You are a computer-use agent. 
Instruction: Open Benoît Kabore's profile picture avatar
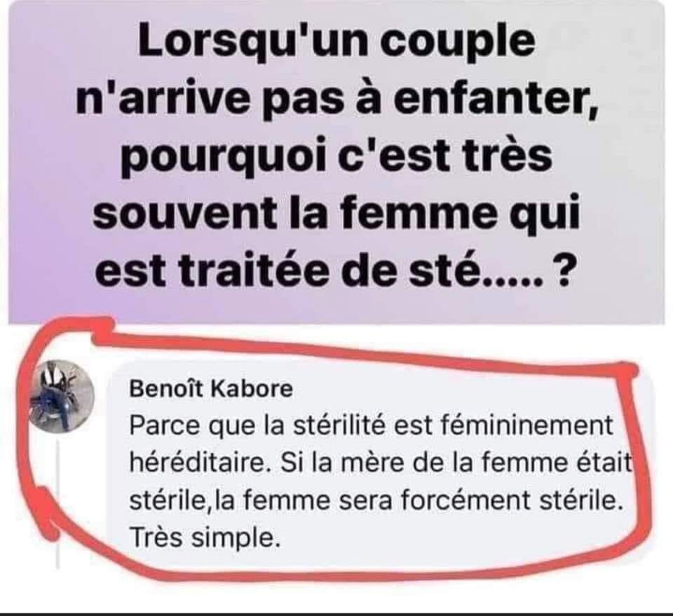pyautogui.click(x=62, y=397)
